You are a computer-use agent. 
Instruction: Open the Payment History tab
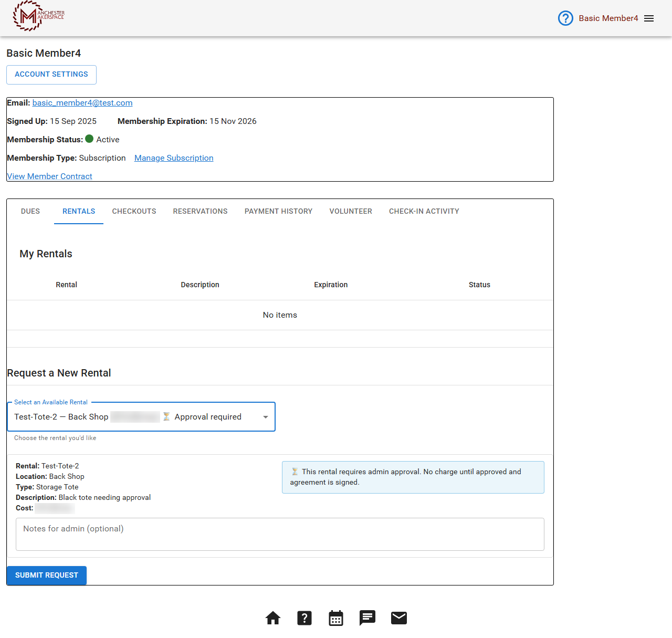278,211
